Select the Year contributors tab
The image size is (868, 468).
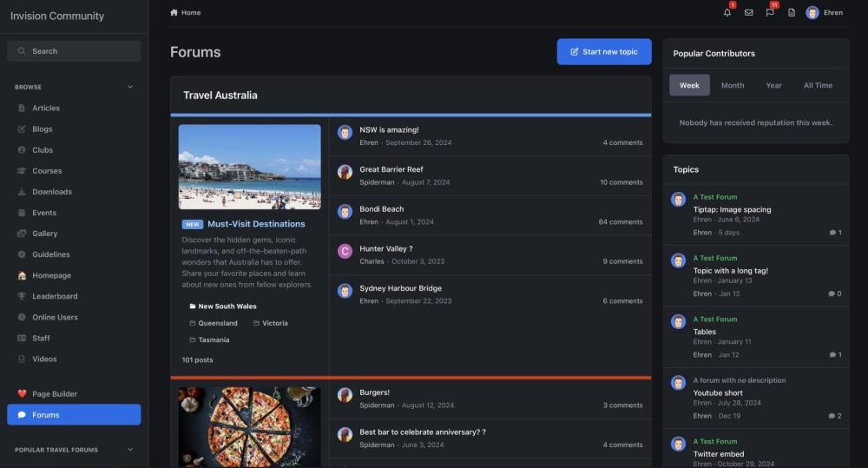coord(773,85)
